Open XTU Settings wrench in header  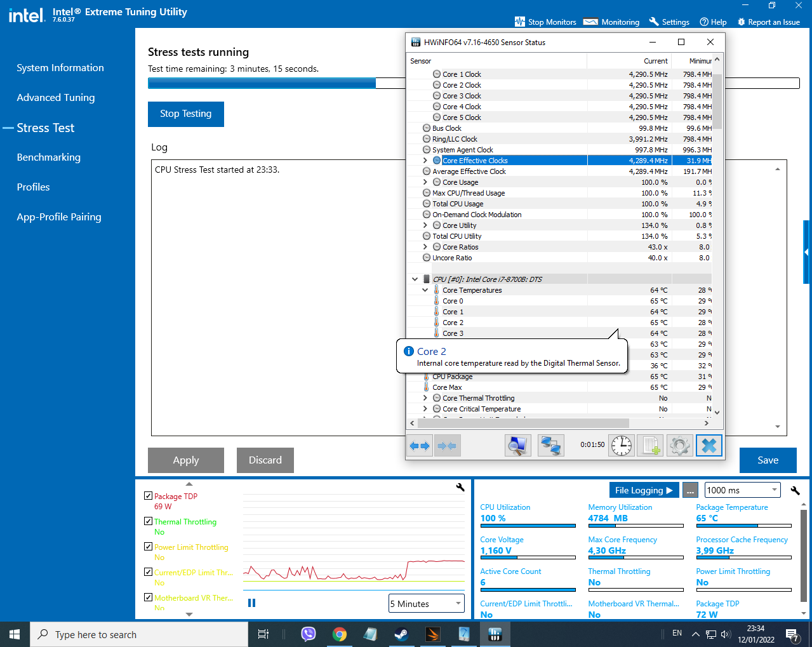[x=669, y=22]
